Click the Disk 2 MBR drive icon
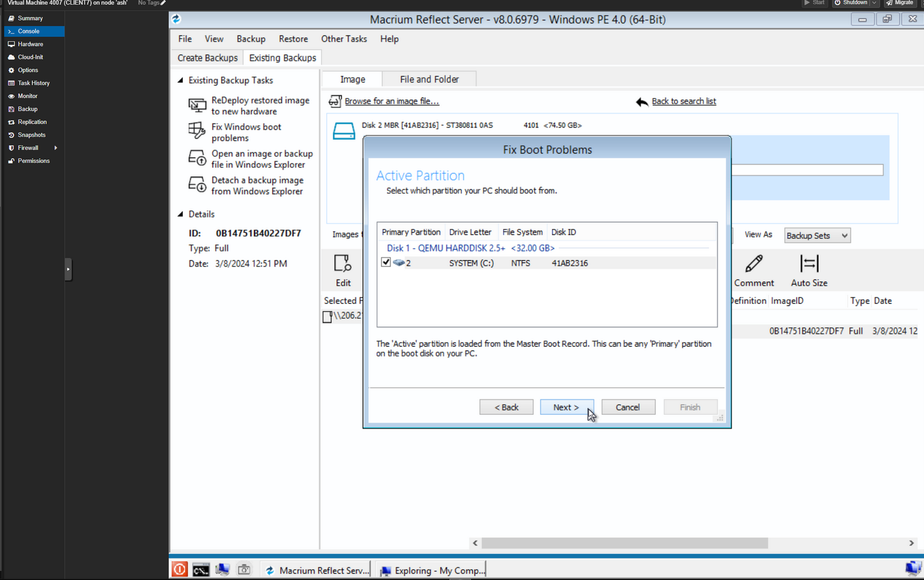The height and width of the screenshot is (580, 924). point(344,131)
